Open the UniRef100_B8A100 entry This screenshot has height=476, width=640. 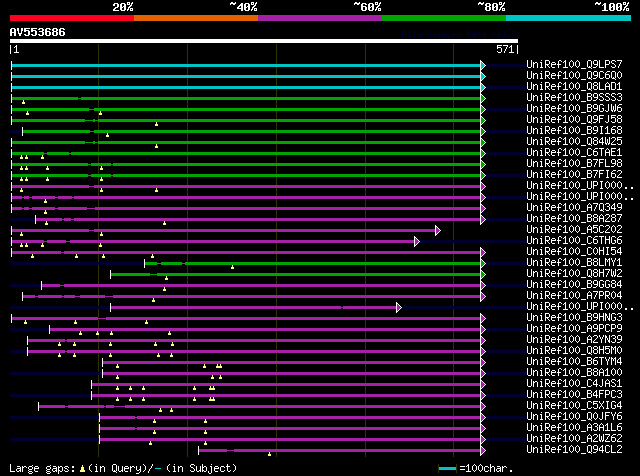pyautogui.click(x=574, y=373)
